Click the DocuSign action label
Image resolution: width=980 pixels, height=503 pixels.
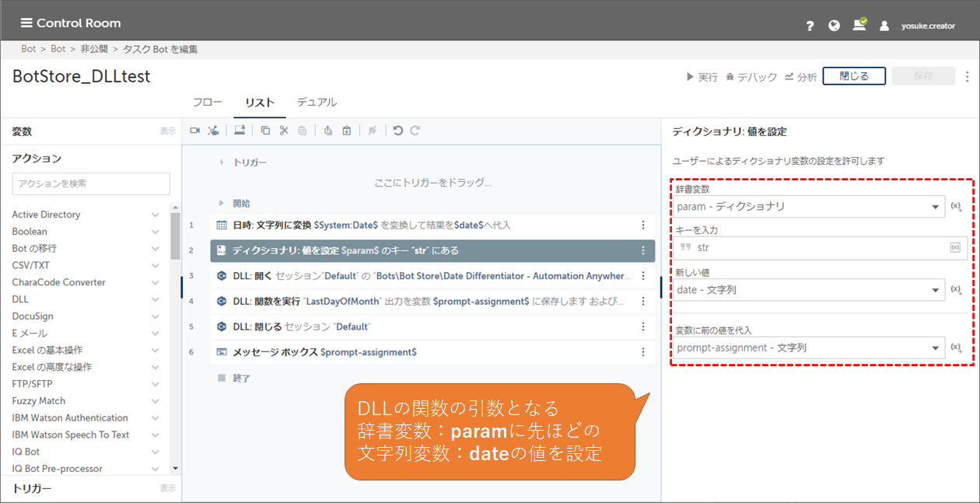33,316
